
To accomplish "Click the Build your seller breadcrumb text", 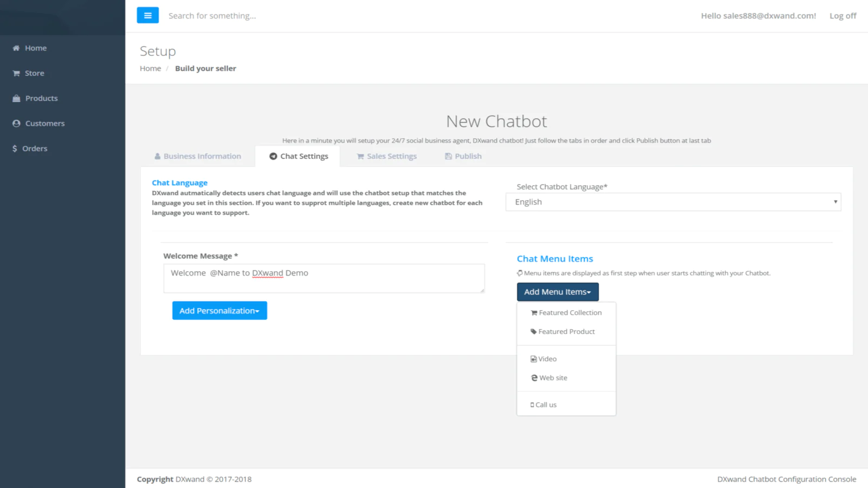I will (x=206, y=68).
